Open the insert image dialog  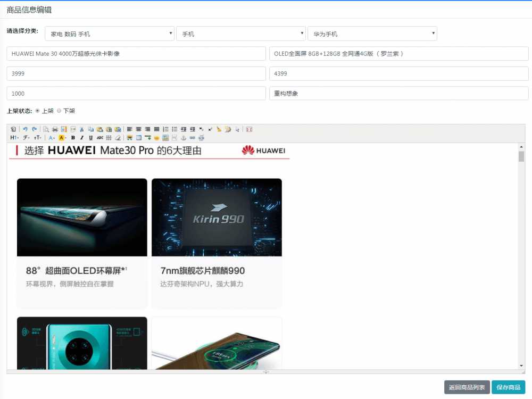(x=165, y=137)
